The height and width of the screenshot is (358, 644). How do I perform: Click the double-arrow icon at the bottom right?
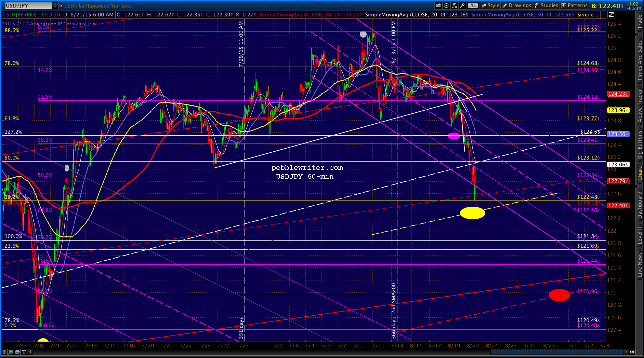(632, 352)
